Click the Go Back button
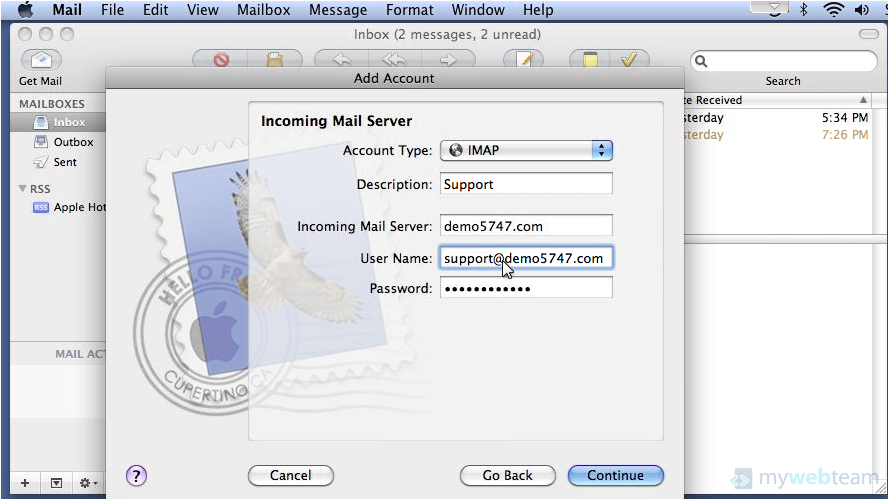 (x=507, y=475)
